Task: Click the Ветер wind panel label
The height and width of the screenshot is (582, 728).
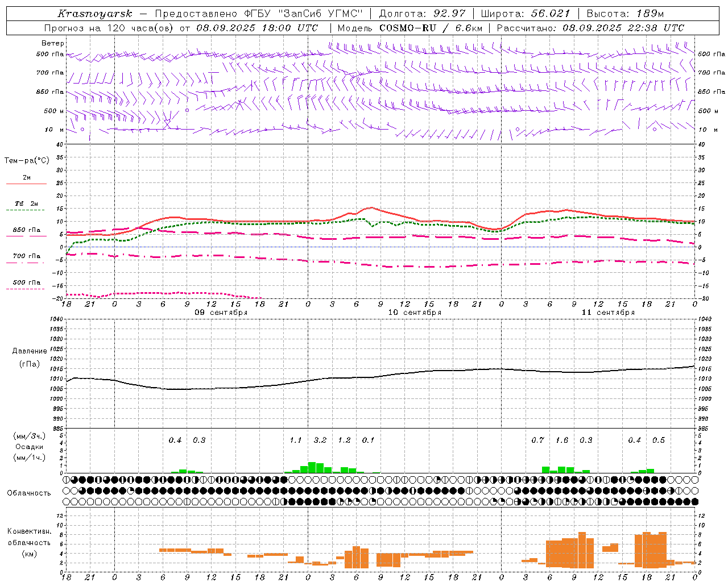Action: coord(53,43)
